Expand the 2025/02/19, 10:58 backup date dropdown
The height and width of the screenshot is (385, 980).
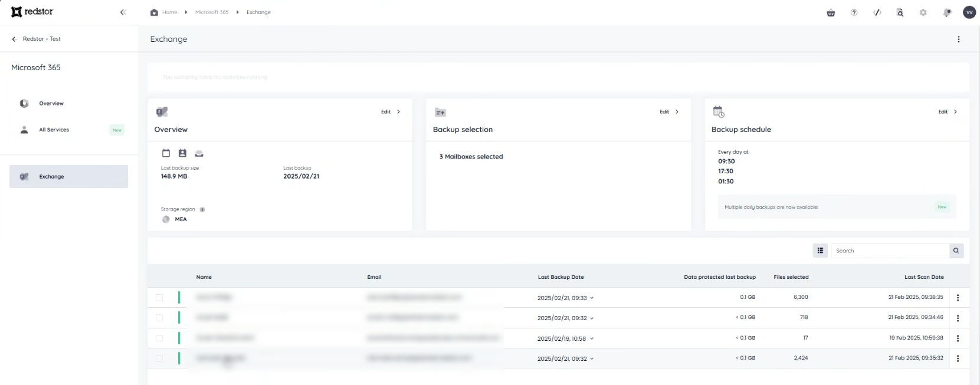pyautogui.click(x=592, y=339)
